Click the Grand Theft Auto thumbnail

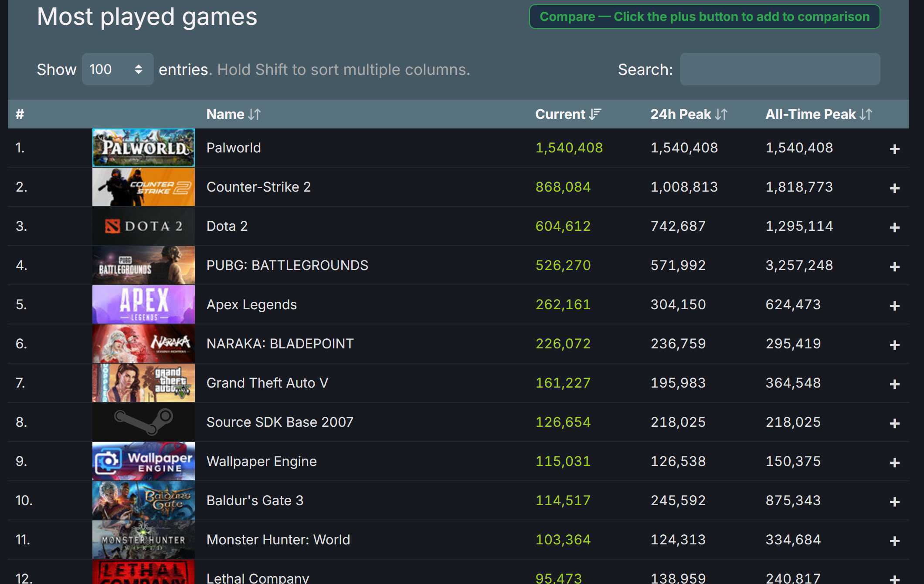coord(143,383)
